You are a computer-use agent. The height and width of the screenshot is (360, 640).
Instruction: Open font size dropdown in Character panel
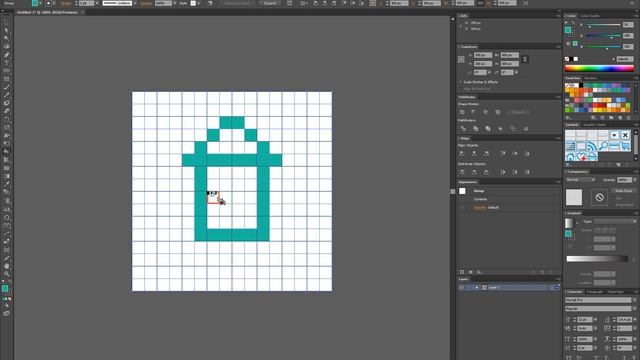[596, 320]
